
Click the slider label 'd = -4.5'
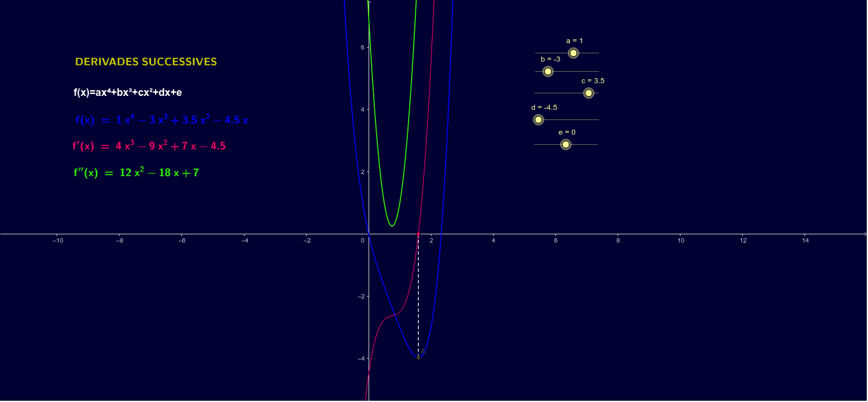544,107
